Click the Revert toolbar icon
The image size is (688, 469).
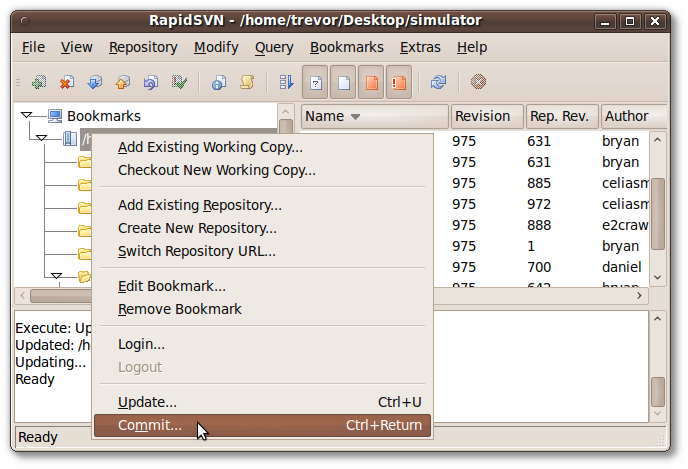click(x=151, y=82)
